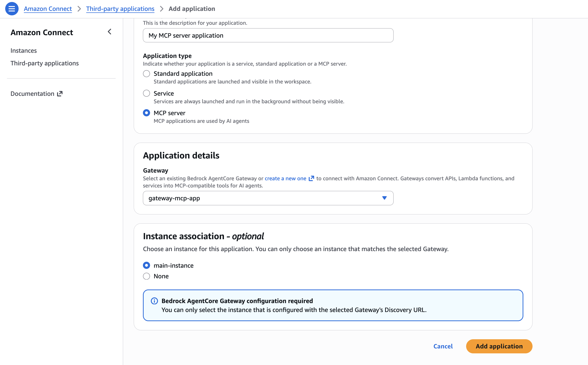Select the Standard application type
This screenshot has height=365, width=588.
(146, 73)
